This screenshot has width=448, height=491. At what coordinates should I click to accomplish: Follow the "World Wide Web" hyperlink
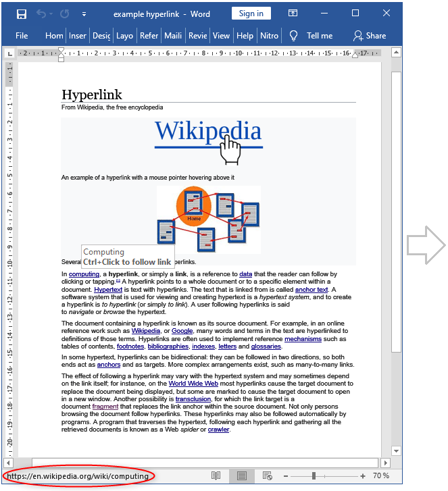pyautogui.click(x=193, y=384)
